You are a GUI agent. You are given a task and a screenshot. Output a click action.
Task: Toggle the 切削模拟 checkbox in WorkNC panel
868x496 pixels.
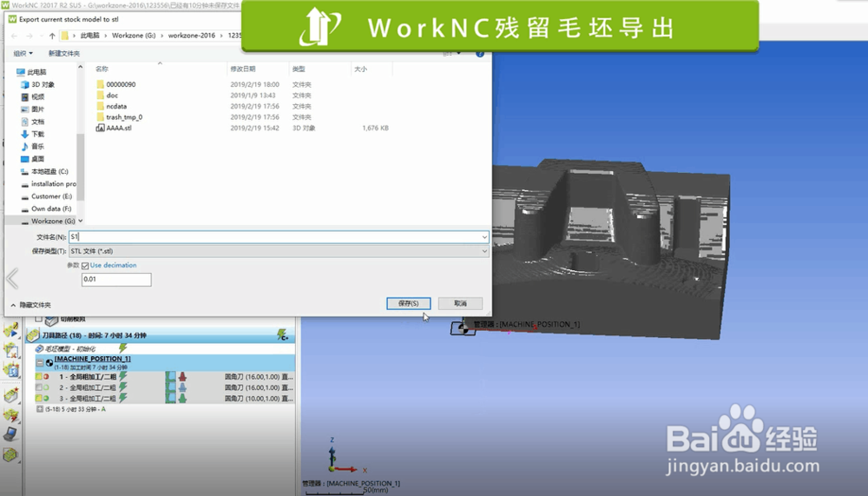click(x=39, y=319)
